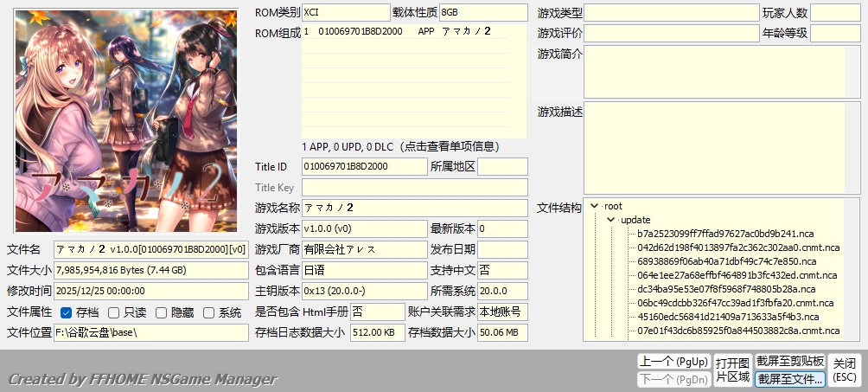Select the 512.00 KB journal size field
The image size is (868, 392).
point(378,332)
